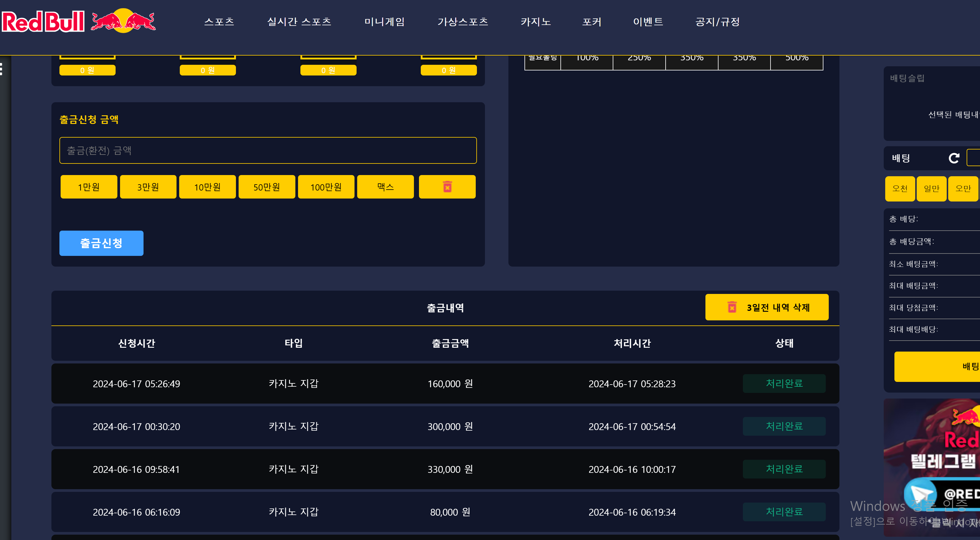Select the 50만원 amount button
This screenshot has width=980, height=540.
pyautogui.click(x=267, y=187)
